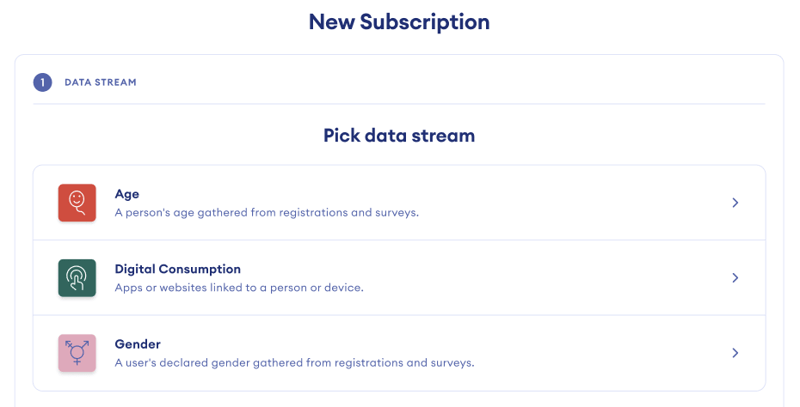Choose the Age list row

[399, 202]
